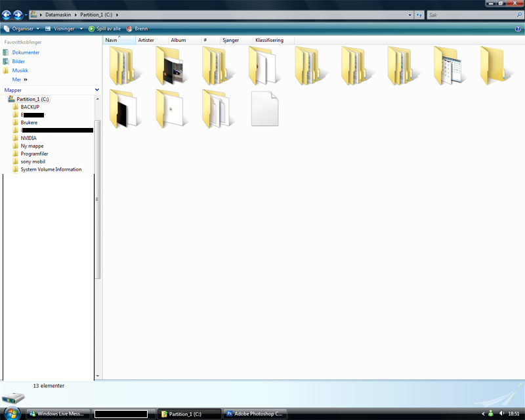Open Dokumenter favorite link
525x420 pixels.
26,52
